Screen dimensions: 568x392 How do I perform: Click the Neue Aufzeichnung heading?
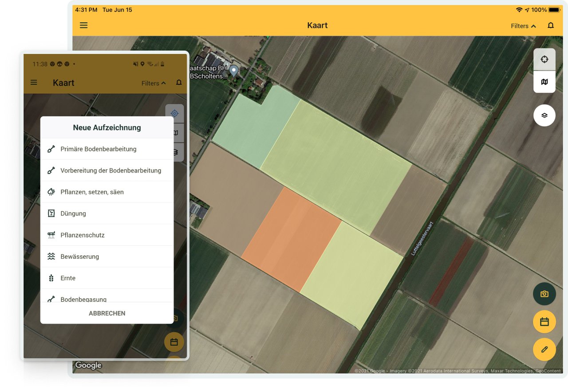coord(107,127)
